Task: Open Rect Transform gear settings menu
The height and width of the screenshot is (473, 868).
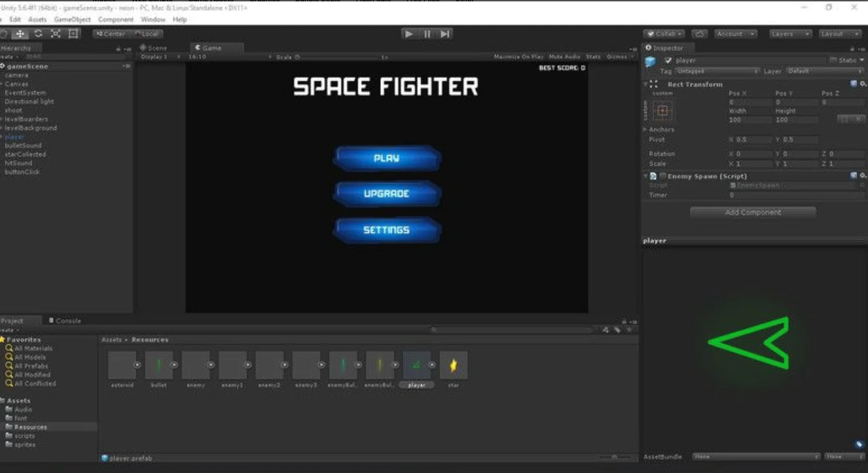Action: click(863, 84)
